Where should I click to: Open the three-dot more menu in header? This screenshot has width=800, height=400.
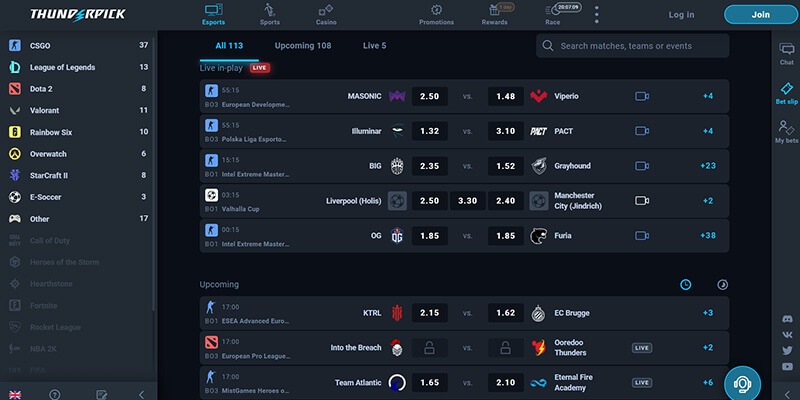click(x=597, y=14)
